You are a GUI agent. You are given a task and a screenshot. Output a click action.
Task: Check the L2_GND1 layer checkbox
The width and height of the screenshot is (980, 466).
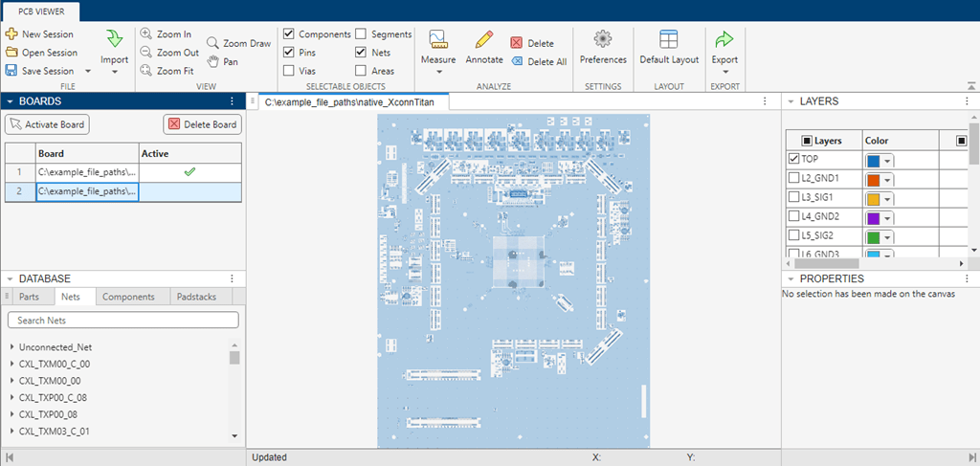[x=793, y=178]
